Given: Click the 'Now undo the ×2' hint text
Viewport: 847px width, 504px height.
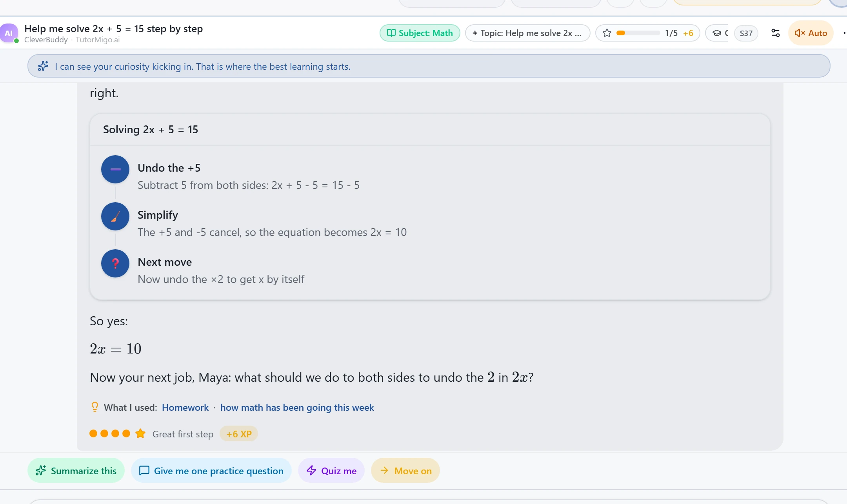Looking at the screenshot, I should coord(221,279).
